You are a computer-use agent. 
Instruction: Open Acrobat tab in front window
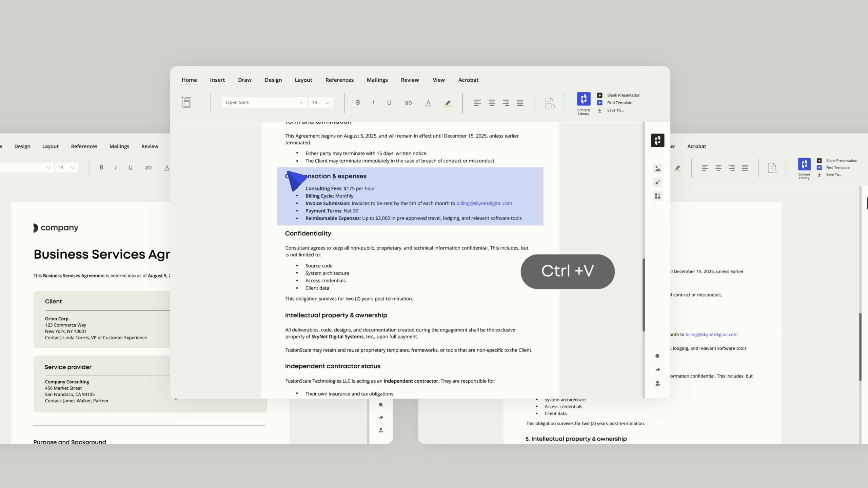click(469, 80)
